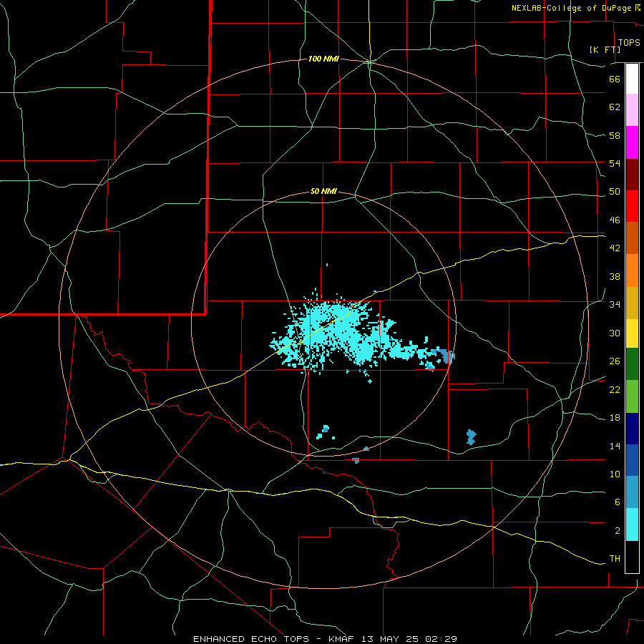
Task: Click the "54" scale value
Action: 615,163
